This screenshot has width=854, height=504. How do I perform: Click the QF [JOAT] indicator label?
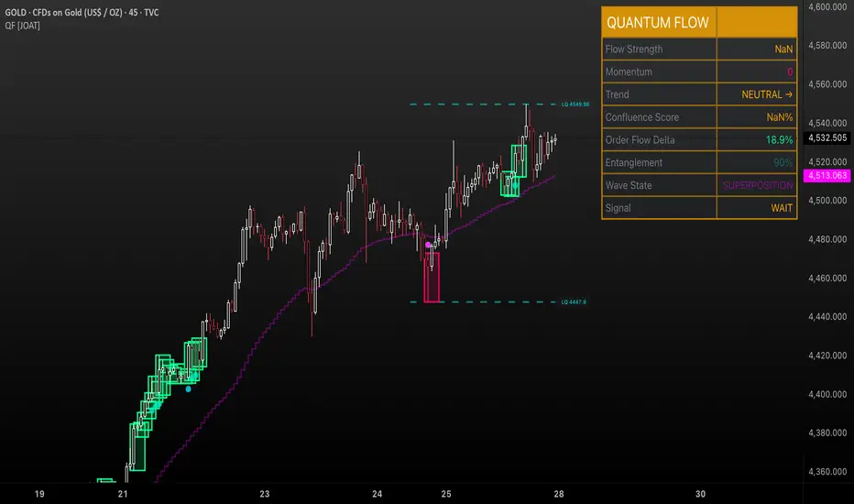click(22, 26)
